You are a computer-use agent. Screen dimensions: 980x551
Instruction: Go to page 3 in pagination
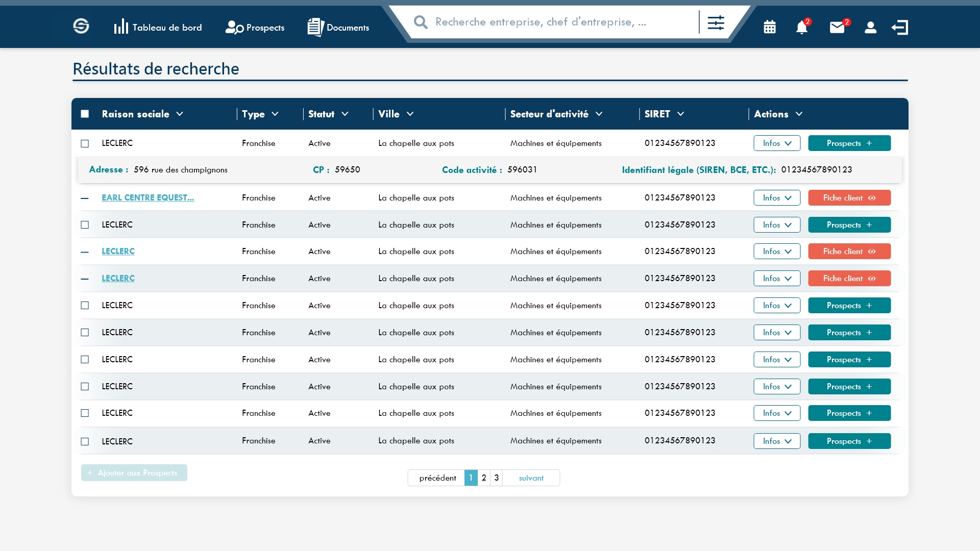497,478
